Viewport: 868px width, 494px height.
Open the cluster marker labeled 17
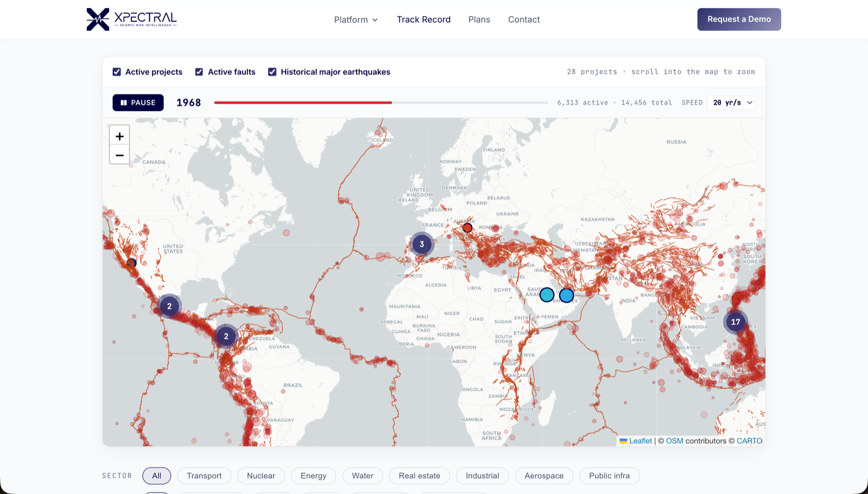(x=736, y=322)
